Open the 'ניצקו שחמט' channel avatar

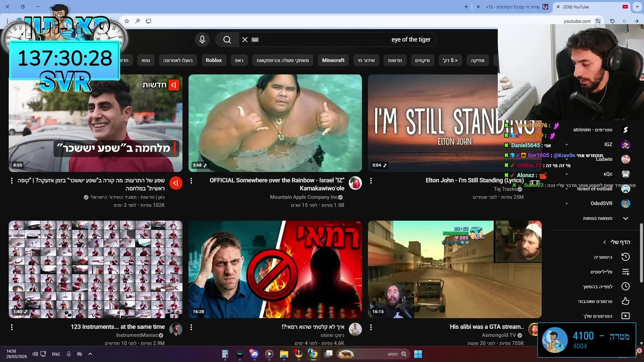click(355, 329)
